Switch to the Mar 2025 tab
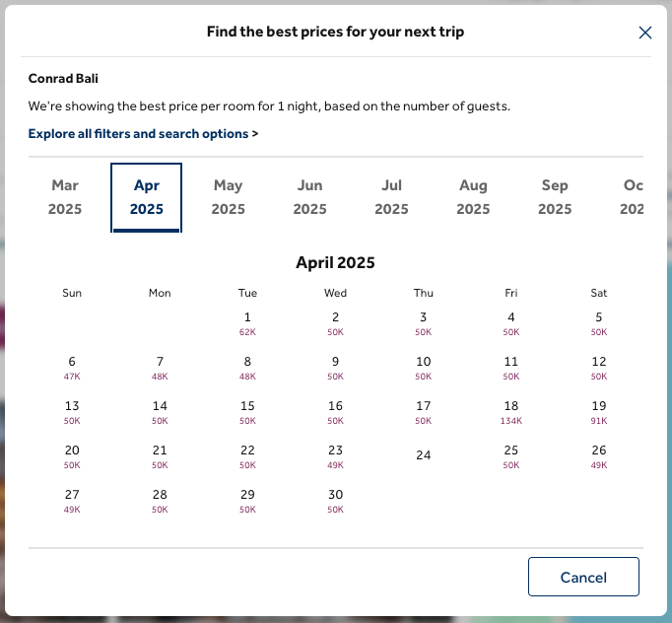672x623 pixels. pyautogui.click(x=65, y=197)
